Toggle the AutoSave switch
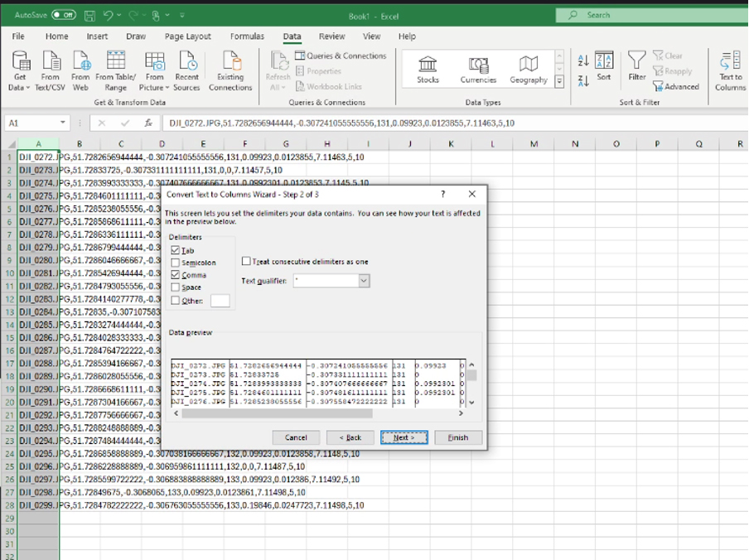 tap(64, 15)
